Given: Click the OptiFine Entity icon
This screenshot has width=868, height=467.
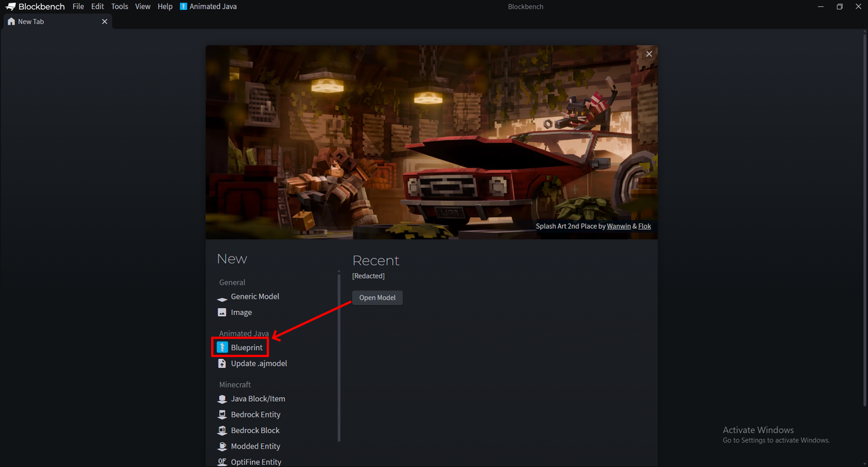Looking at the screenshot, I should [x=222, y=462].
